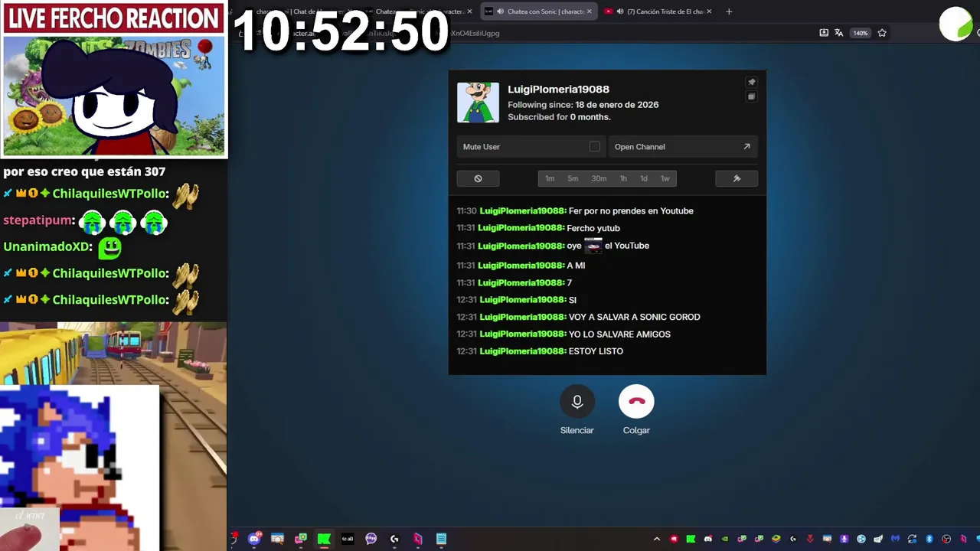Click the popup icon below the pin
980x551 pixels.
(x=751, y=96)
